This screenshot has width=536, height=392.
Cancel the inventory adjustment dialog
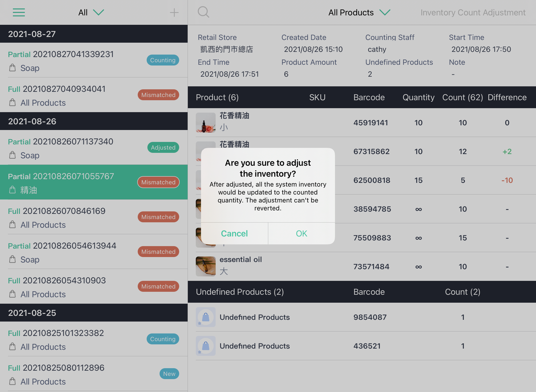pos(234,233)
